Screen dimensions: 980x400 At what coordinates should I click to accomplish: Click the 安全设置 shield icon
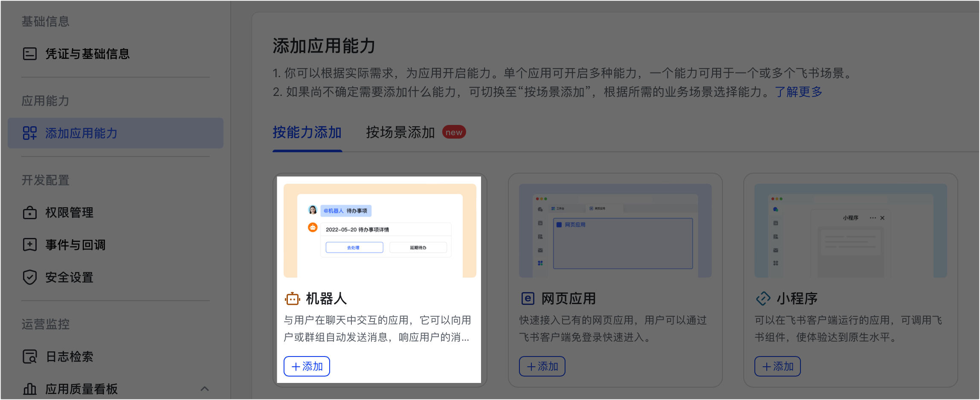29,277
